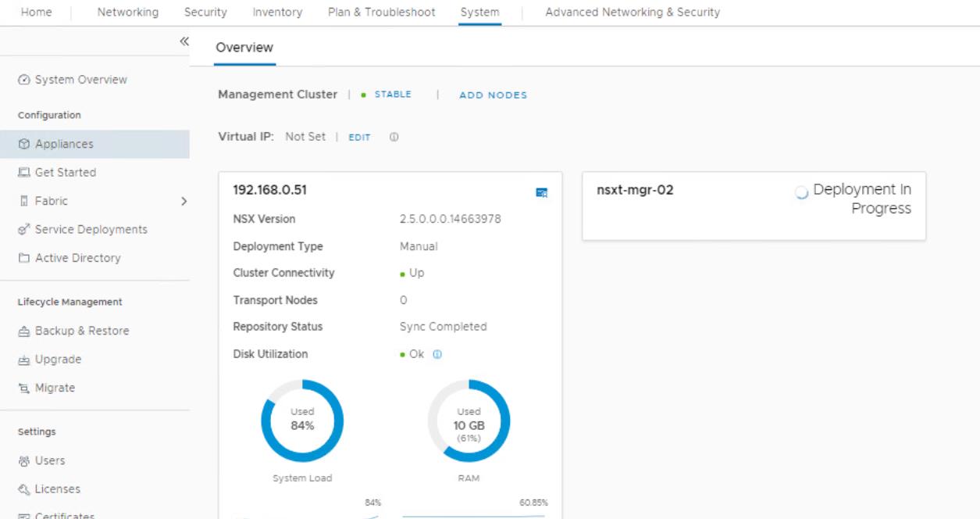Click the Upgrade icon in Lifecycle Management
The image size is (980, 519).
23,360
